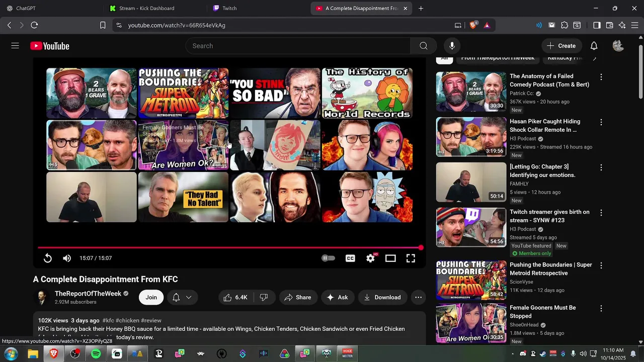Open options for Letting Go Chapter 3

601,167
